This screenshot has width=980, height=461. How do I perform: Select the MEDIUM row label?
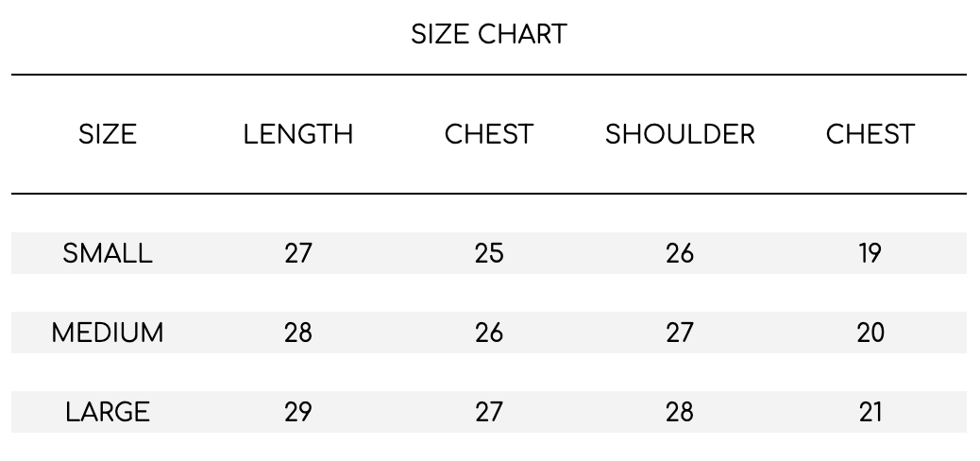108,333
